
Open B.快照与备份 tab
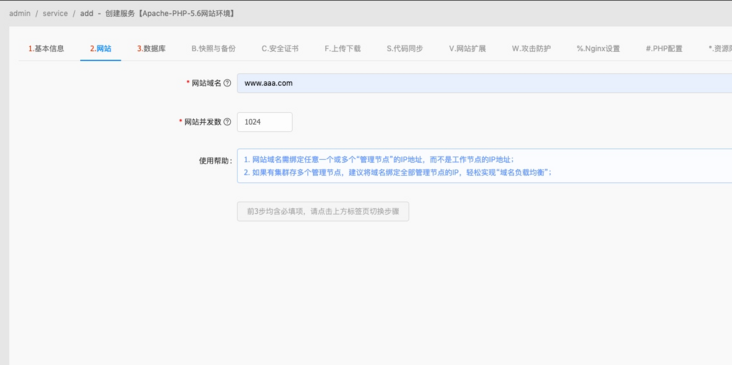coord(213,49)
